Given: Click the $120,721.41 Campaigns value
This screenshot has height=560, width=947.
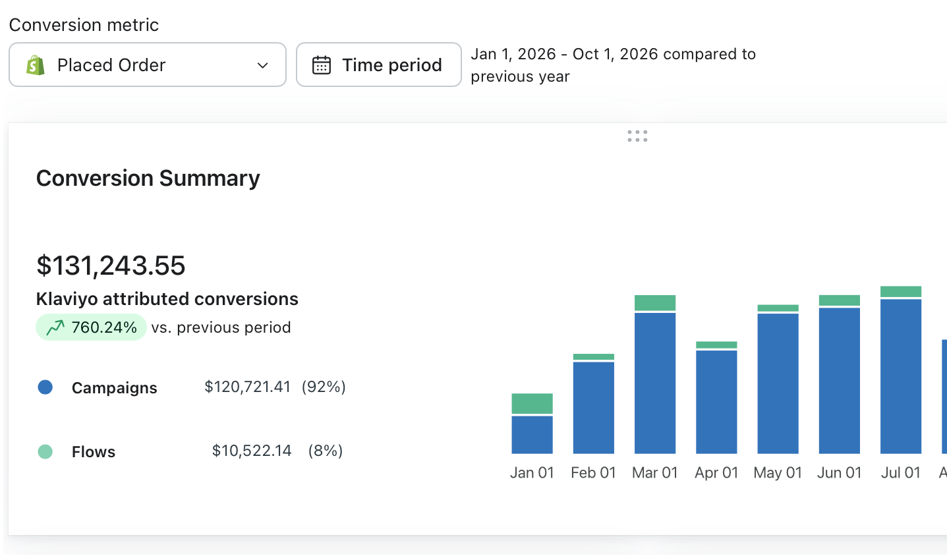Looking at the screenshot, I should [x=248, y=387].
